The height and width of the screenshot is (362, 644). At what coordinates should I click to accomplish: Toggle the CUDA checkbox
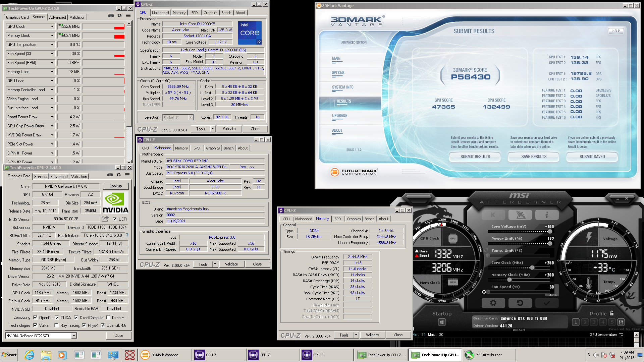pos(57,317)
